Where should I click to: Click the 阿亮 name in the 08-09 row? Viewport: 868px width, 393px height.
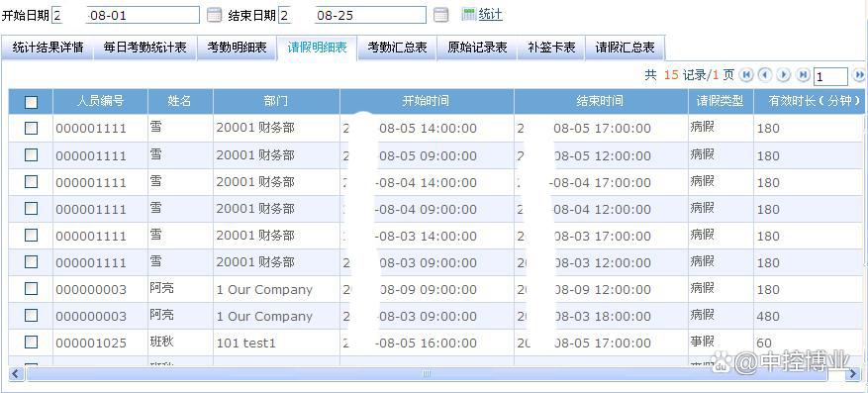(x=161, y=288)
